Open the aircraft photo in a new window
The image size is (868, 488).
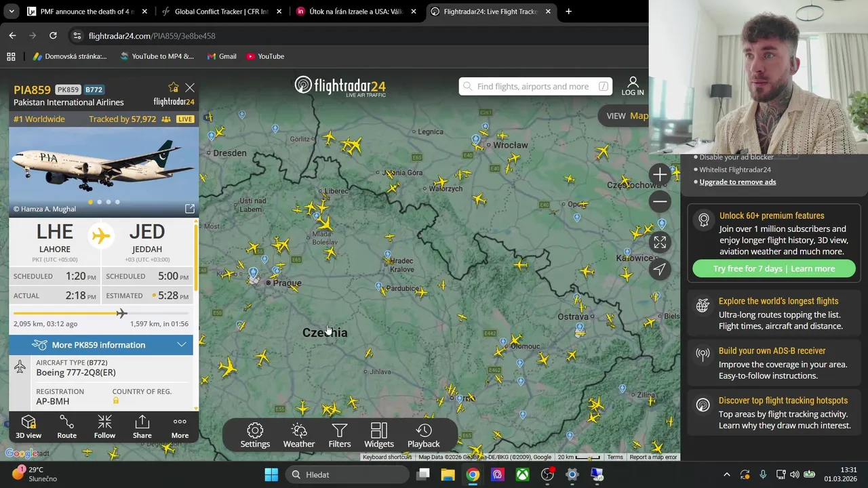pyautogui.click(x=190, y=209)
